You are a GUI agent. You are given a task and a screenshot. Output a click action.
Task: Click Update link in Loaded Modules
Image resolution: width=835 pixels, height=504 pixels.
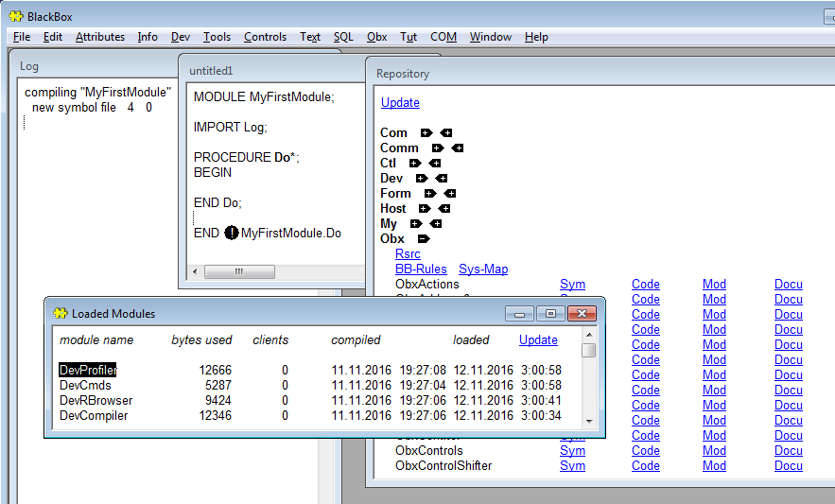538,340
